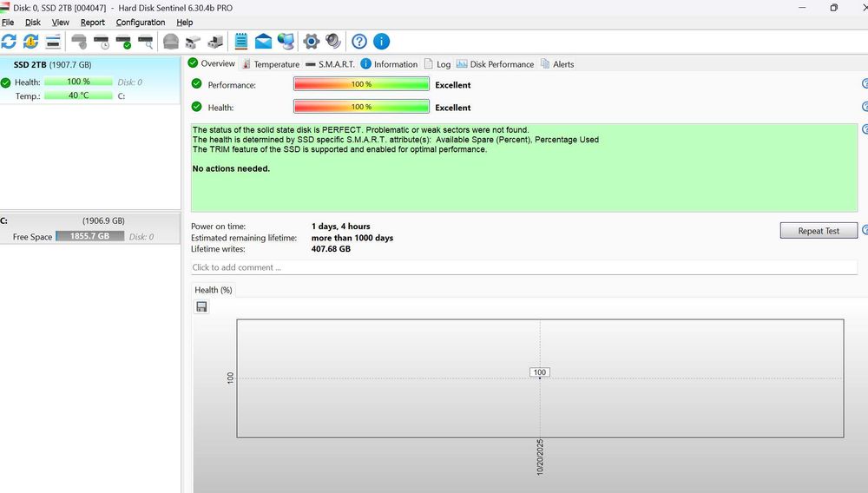Open settings via the gear toolbar icon

point(311,42)
